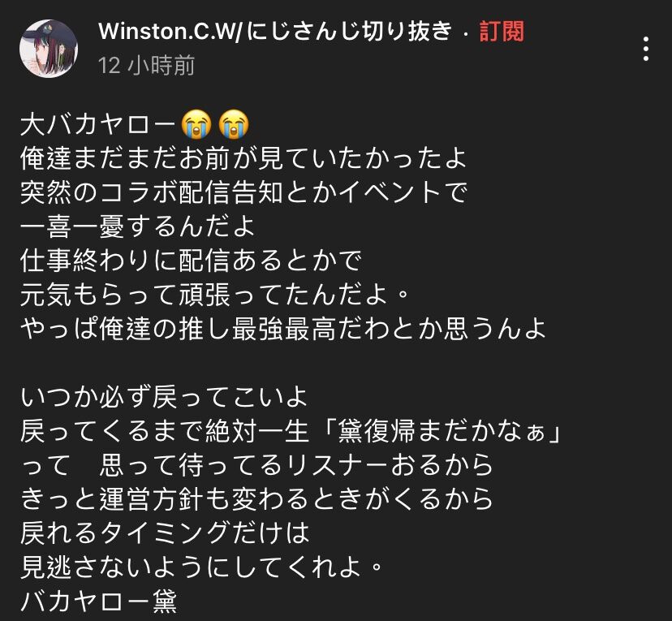The width and height of the screenshot is (672, 621).
Task: Click the 12 小時前 timestamp
Action: (146, 66)
